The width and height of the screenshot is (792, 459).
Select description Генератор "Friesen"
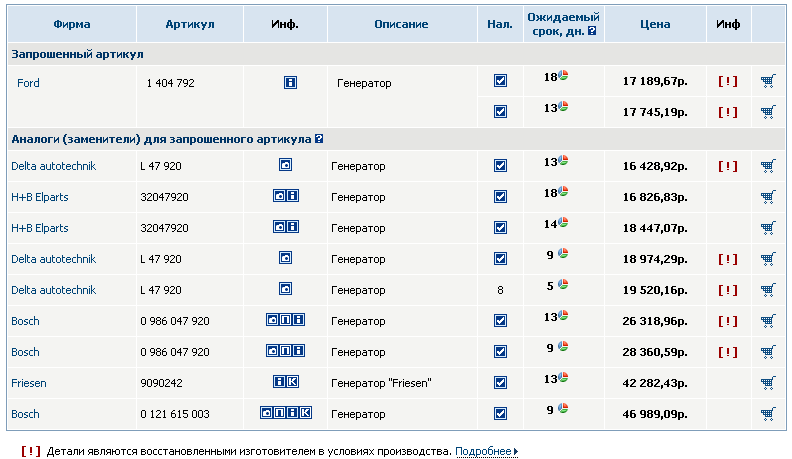pyautogui.click(x=381, y=383)
